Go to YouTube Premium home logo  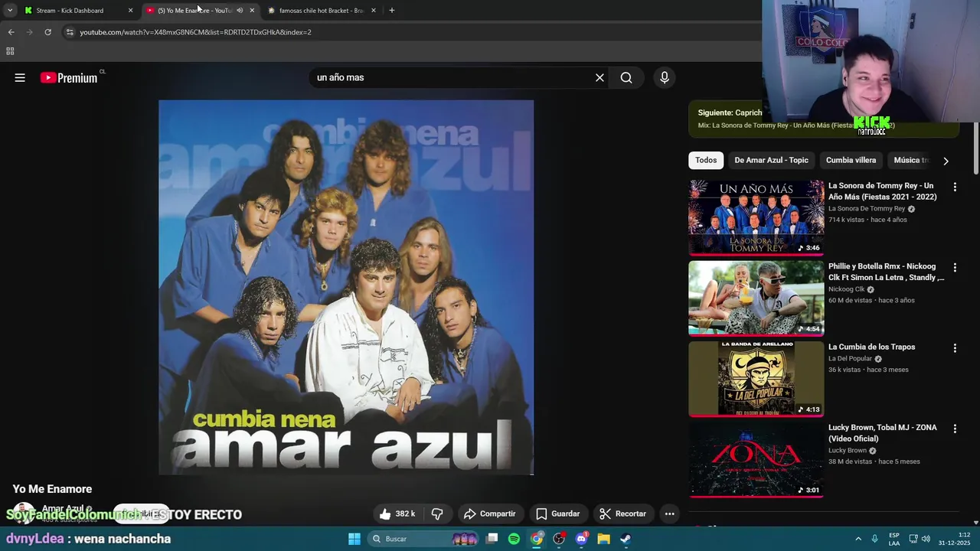coord(69,77)
